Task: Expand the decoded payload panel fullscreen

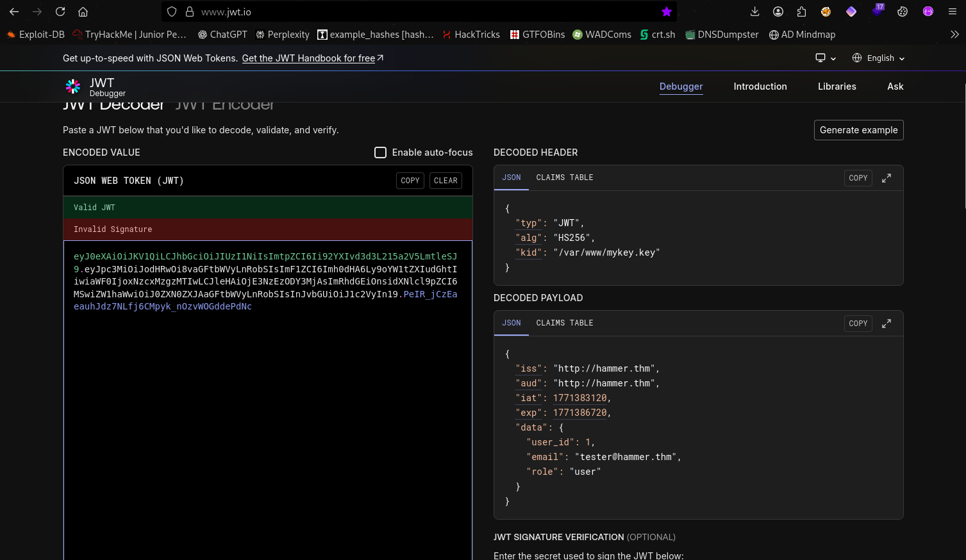Action: tap(886, 324)
